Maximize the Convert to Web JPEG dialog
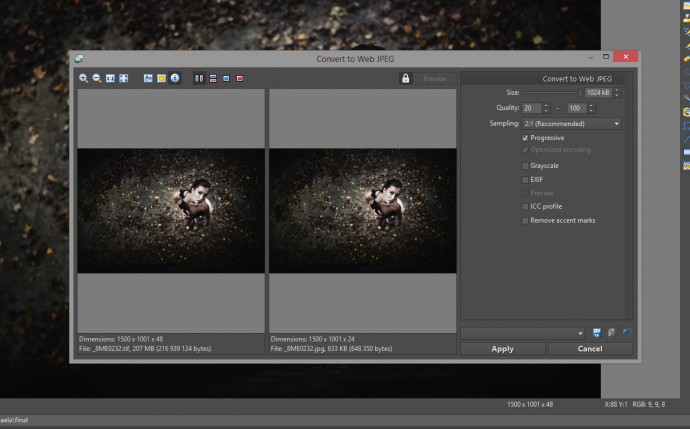The height and width of the screenshot is (429, 690). click(606, 56)
